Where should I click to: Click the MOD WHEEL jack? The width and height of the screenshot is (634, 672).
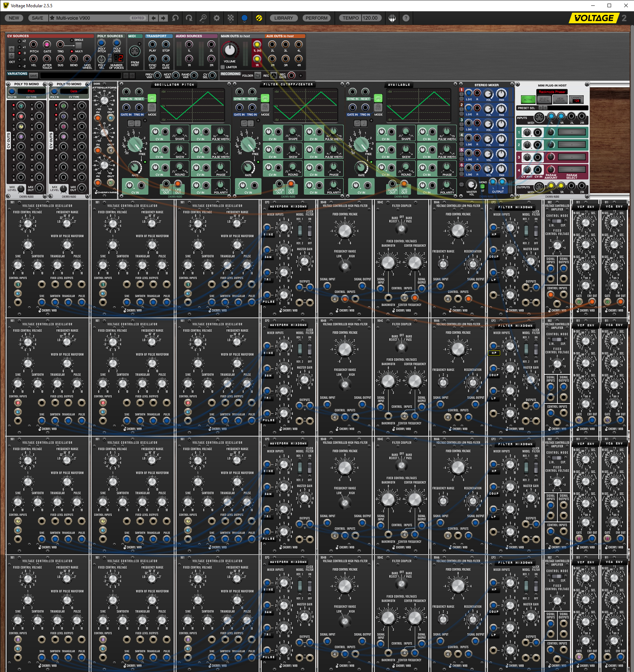coord(87,59)
